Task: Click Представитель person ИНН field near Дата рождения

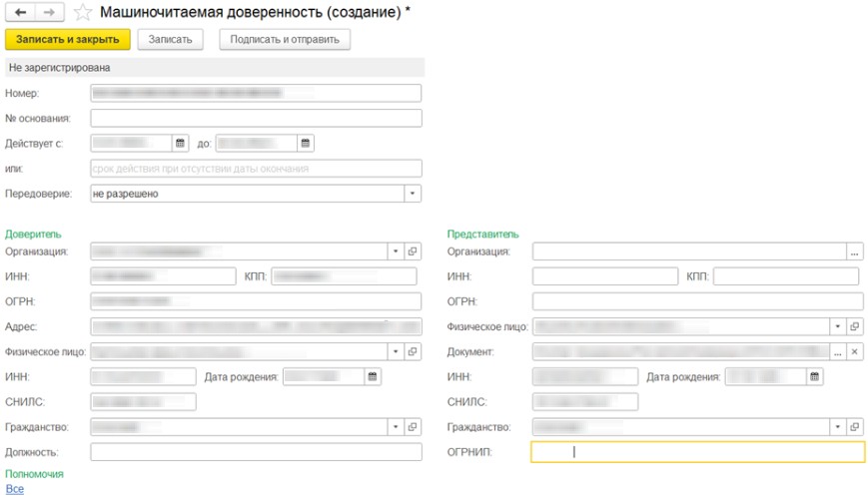Action: (x=585, y=376)
